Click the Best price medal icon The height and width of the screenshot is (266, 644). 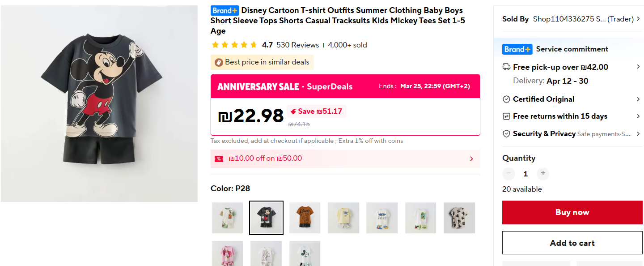click(x=219, y=62)
